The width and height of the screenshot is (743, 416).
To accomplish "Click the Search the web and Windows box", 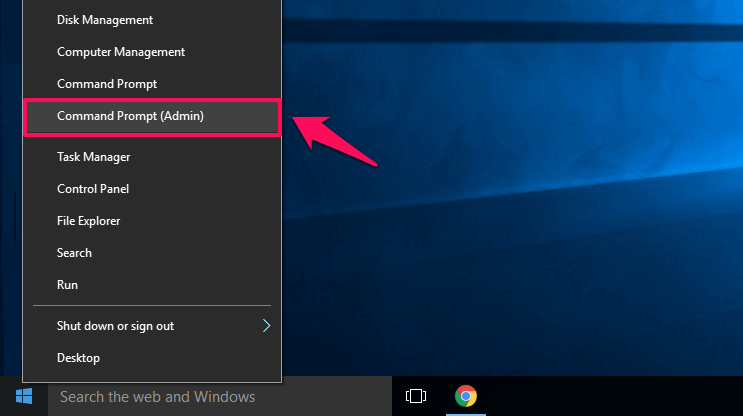I will (220, 397).
